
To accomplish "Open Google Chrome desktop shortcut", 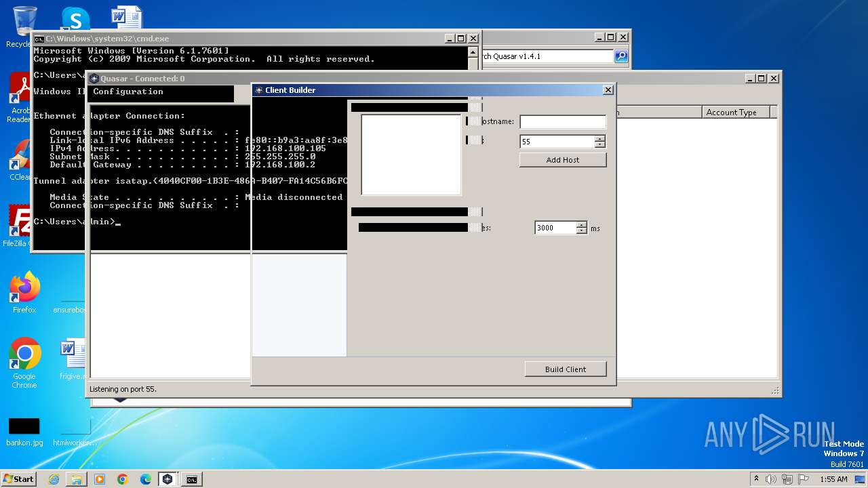I will (x=24, y=363).
